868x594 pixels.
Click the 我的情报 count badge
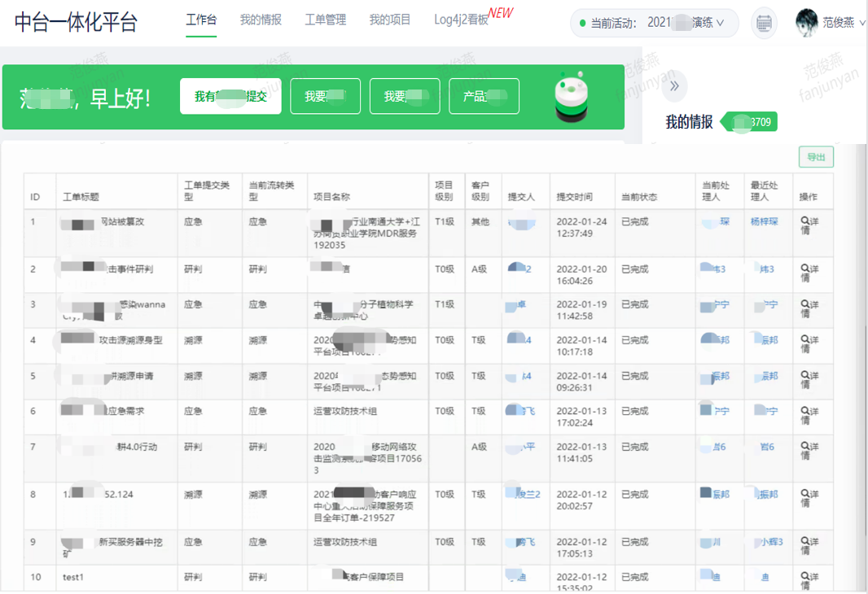[x=752, y=123]
